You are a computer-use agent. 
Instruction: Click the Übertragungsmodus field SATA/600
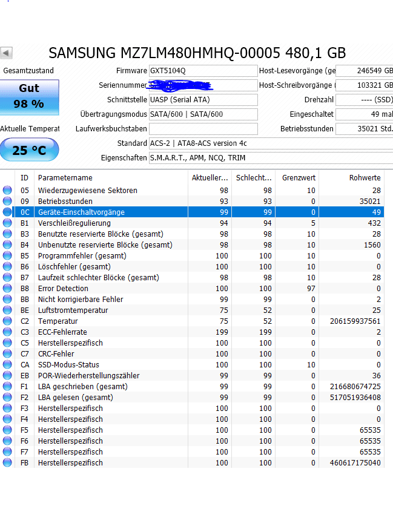[x=203, y=114]
